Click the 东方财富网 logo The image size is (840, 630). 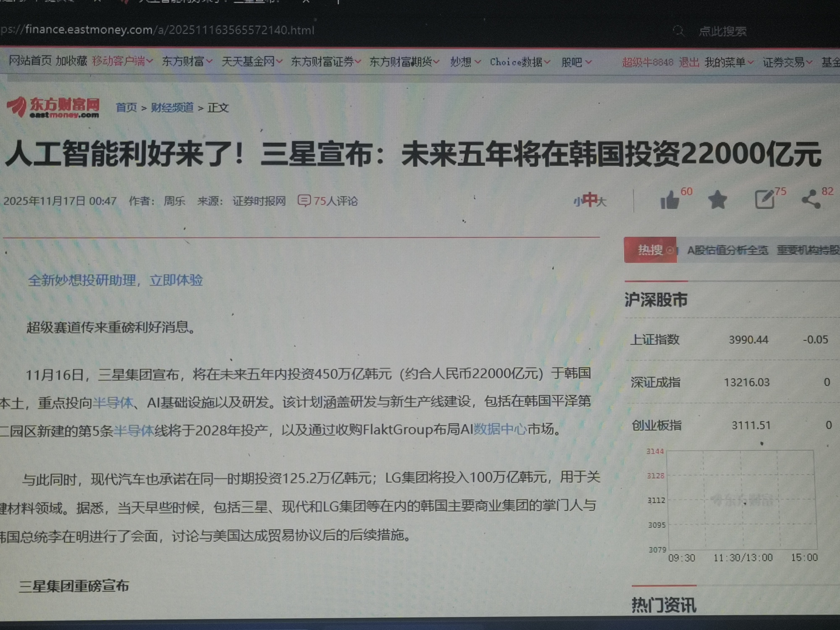point(53,108)
